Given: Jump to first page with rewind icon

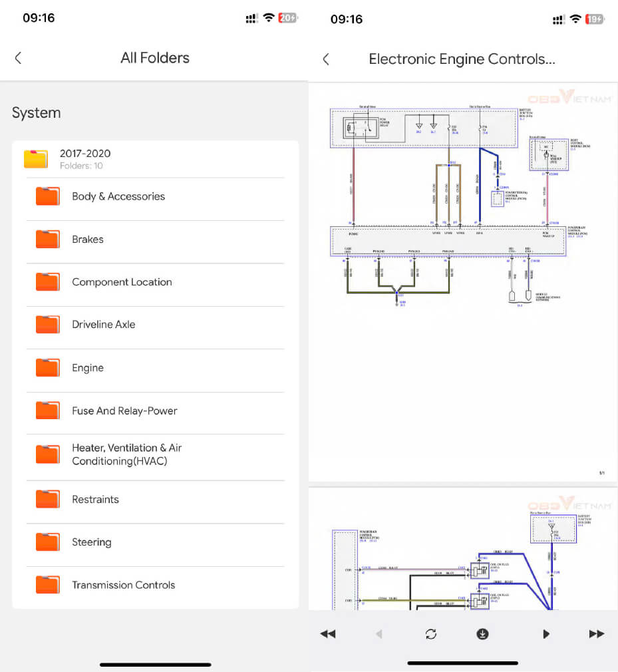Looking at the screenshot, I should click(328, 634).
